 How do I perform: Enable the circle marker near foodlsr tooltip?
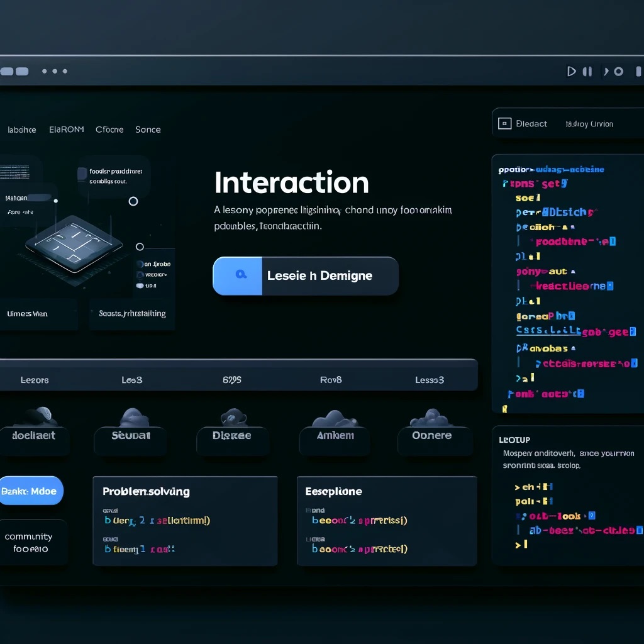click(x=133, y=201)
